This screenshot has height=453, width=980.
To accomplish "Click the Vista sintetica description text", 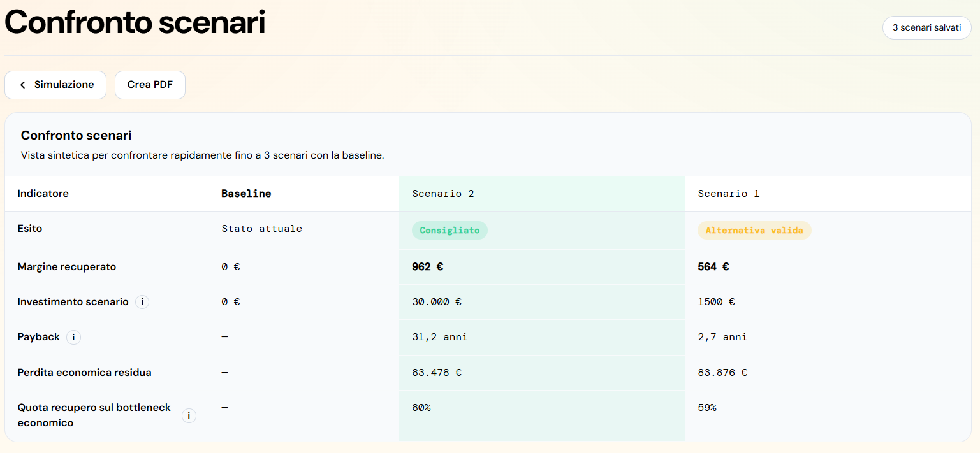I will tap(202, 155).
